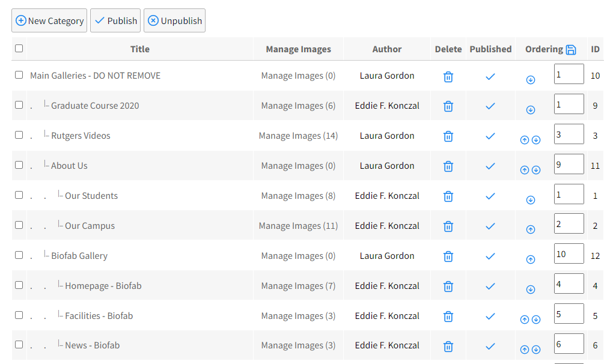The width and height of the screenshot is (616, 364).
Task: Save ordering using disk icon in header
Action: 571,50
